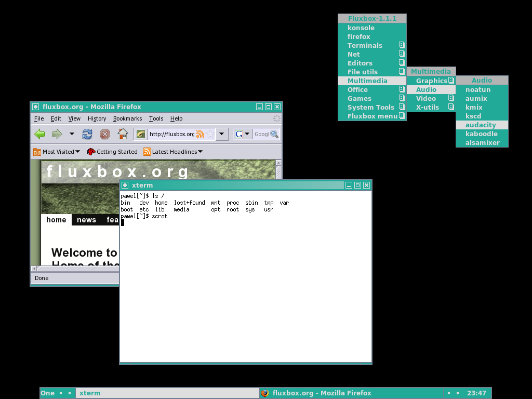Toggle stick button on Firefox titlebar

[36, 107]
